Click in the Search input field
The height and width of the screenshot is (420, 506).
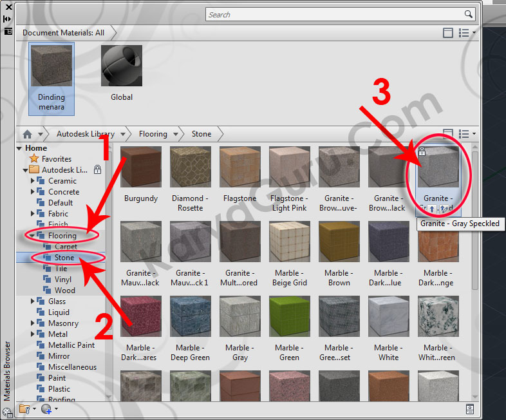point(335,14)
